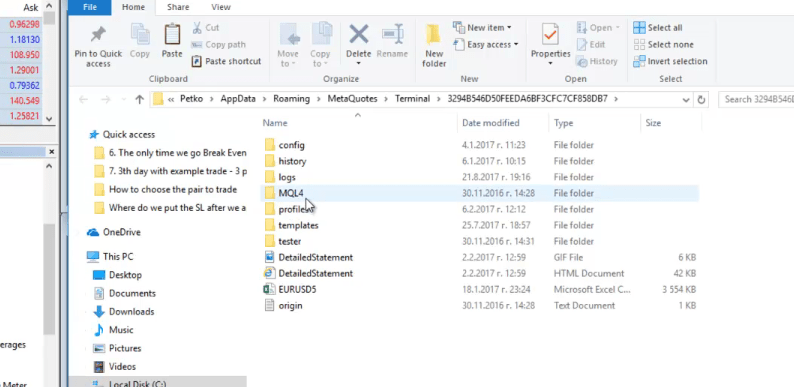Click the Edit command in Open group
Image resolution: width=794 pixels, height=387 pixels.
coord(591,45)
